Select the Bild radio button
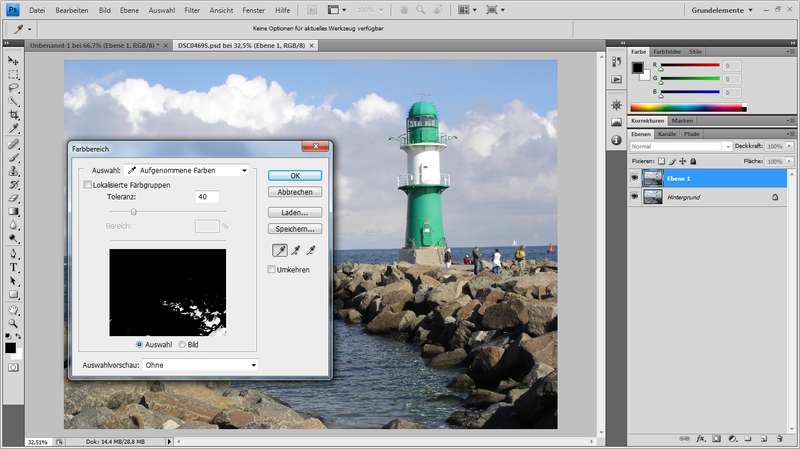This screenshot has height=449, width=800. click(x=181, y=344)
